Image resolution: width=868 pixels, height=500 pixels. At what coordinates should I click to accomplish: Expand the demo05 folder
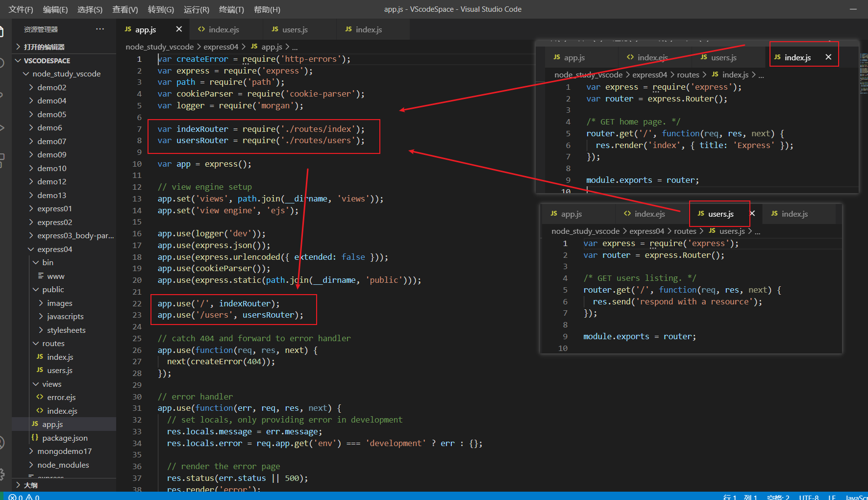tap(64, 114)
